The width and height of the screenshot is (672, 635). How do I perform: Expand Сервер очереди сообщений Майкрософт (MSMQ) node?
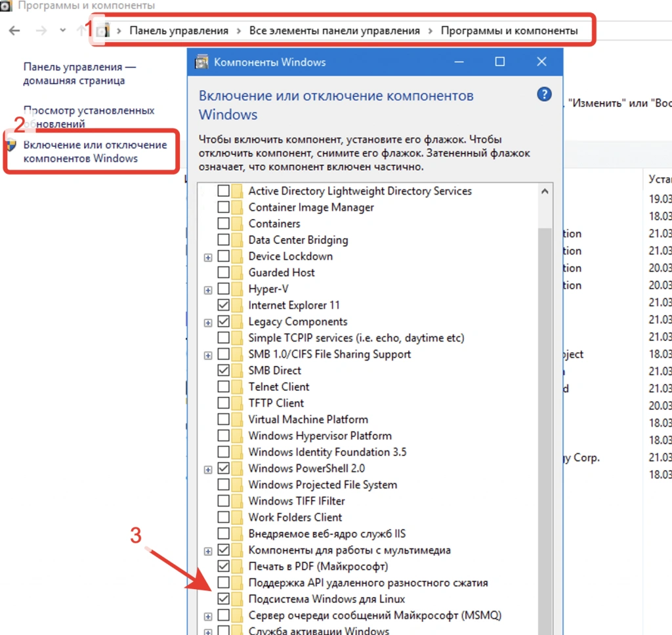208,617
